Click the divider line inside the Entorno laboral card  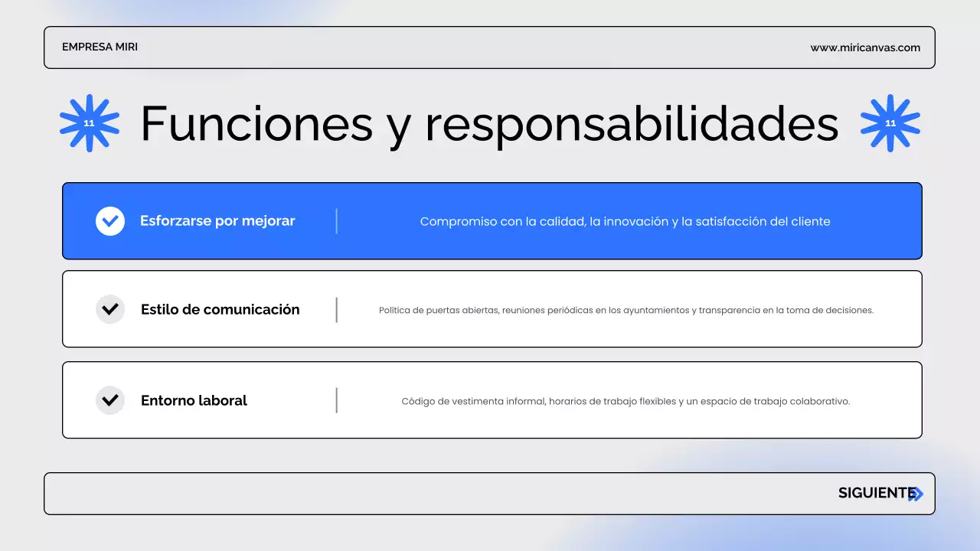tap(337, 400)
